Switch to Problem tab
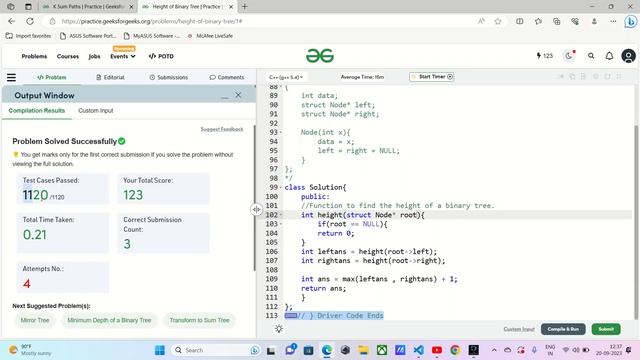 pyautogui.click(x=51, y=77)
